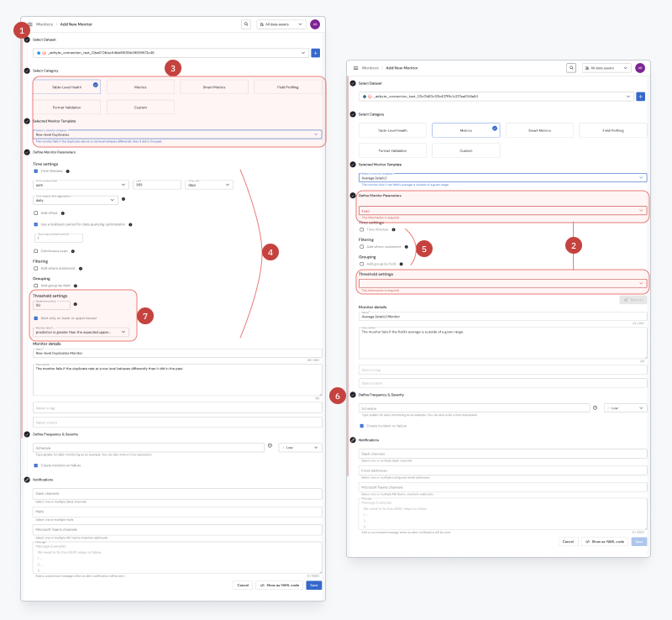Click the Querying lookback period input field
Screen dimensions: 672x620
tap(59, 238)
